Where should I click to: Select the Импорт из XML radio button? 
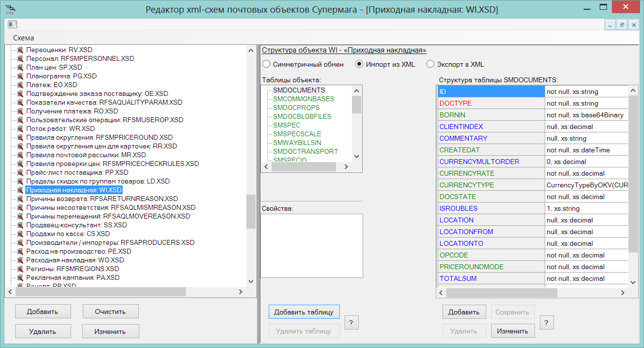point(359,64)
